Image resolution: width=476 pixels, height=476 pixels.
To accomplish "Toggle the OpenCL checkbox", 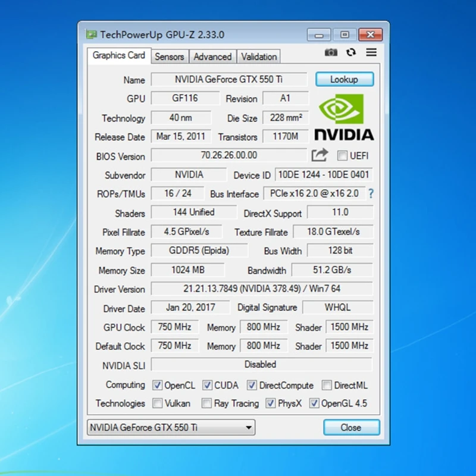I will (157, 385).
